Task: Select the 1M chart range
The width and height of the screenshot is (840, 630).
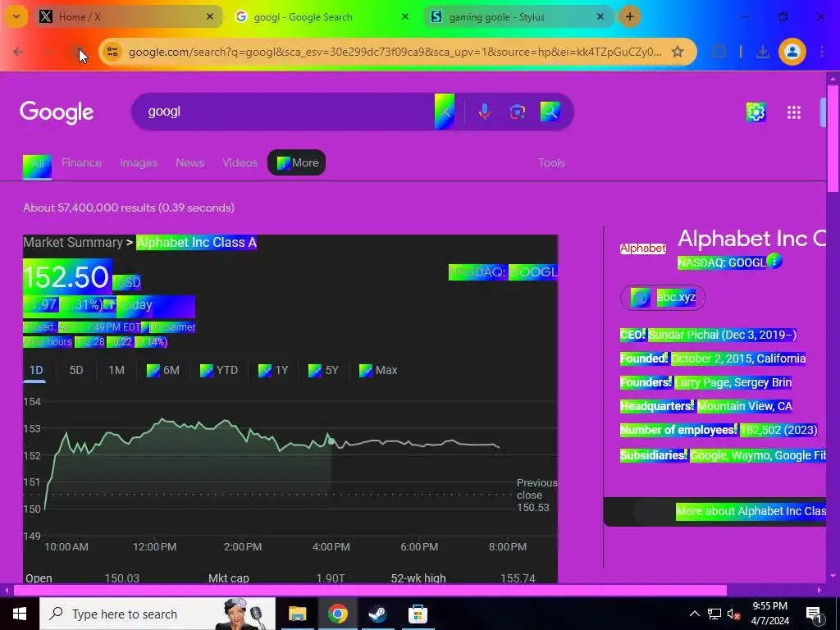Action: 116,370
